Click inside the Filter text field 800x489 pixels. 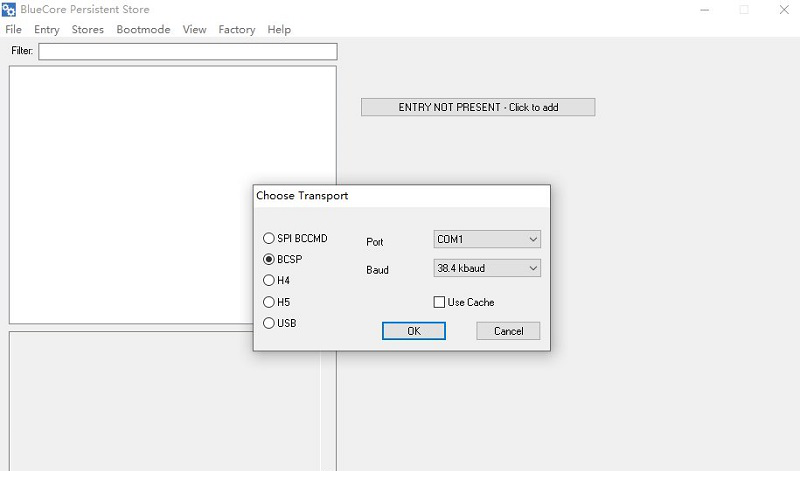(x=187, y=51)
